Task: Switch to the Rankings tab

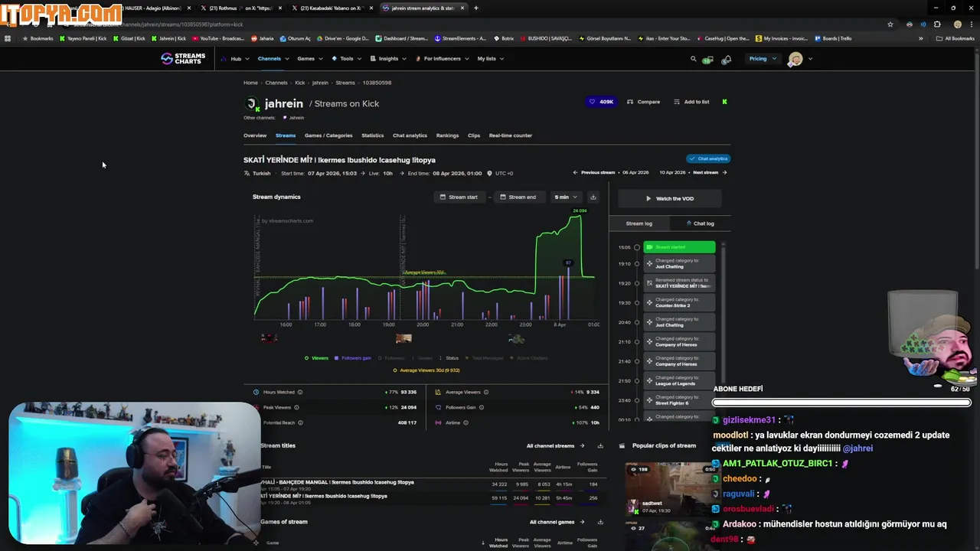Action: [x=447, y=135]
